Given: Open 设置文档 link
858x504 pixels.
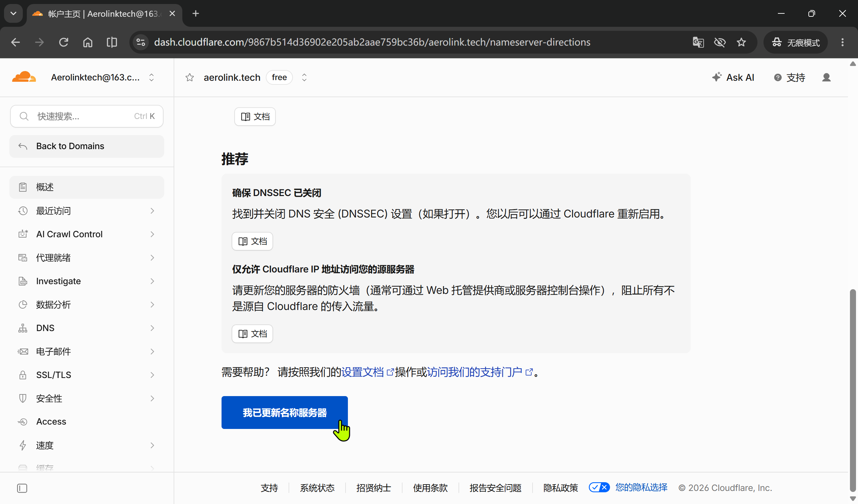Looking at the screenshot, I should 367,372.
